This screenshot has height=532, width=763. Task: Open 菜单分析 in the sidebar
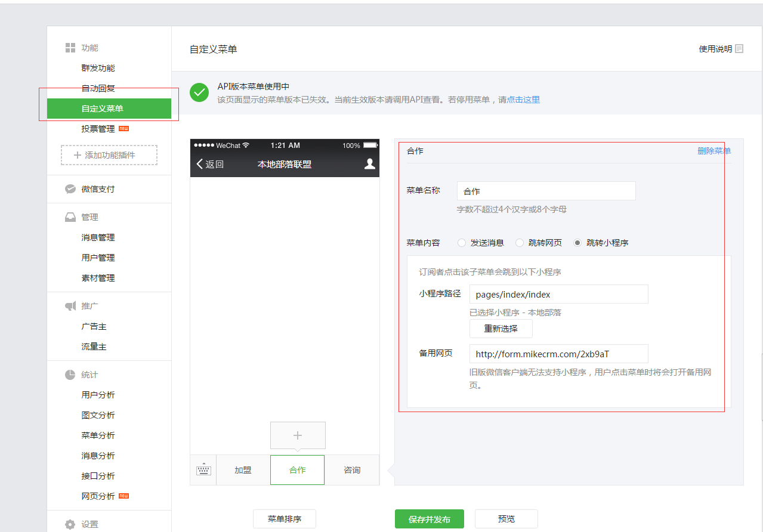coord(98,435)
